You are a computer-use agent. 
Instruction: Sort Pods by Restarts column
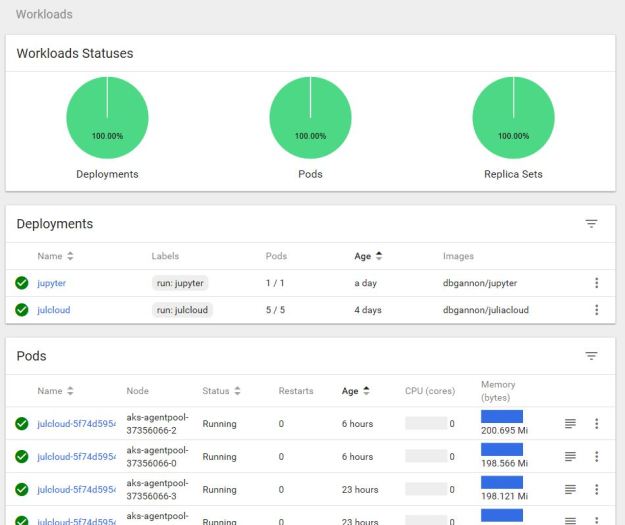(295, 391)
